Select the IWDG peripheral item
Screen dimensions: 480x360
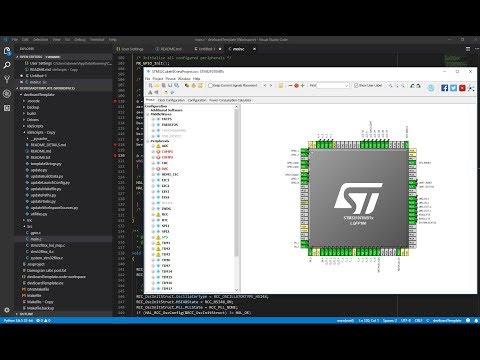pyautogui.click(x=166, y=209)
